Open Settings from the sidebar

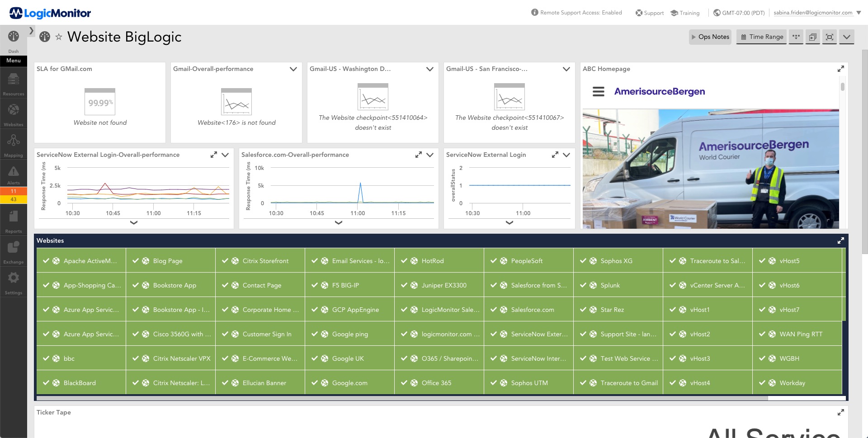point(13,281)
